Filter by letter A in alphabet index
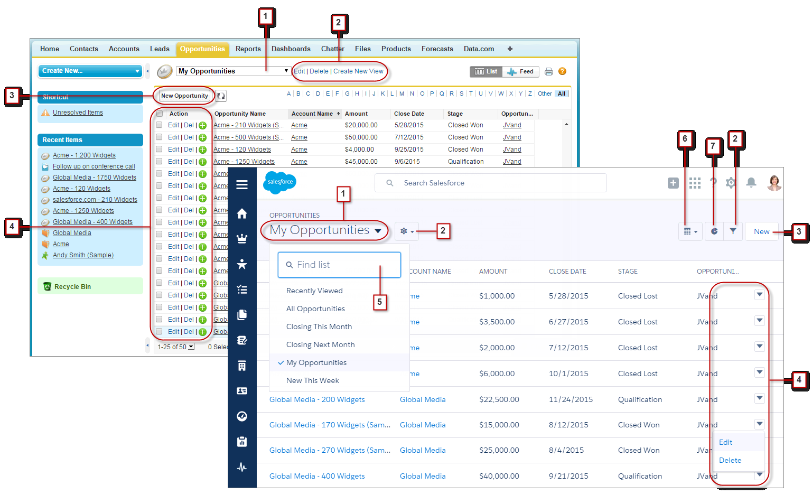Viewport: 812px width, 504px height. point(289,94)
